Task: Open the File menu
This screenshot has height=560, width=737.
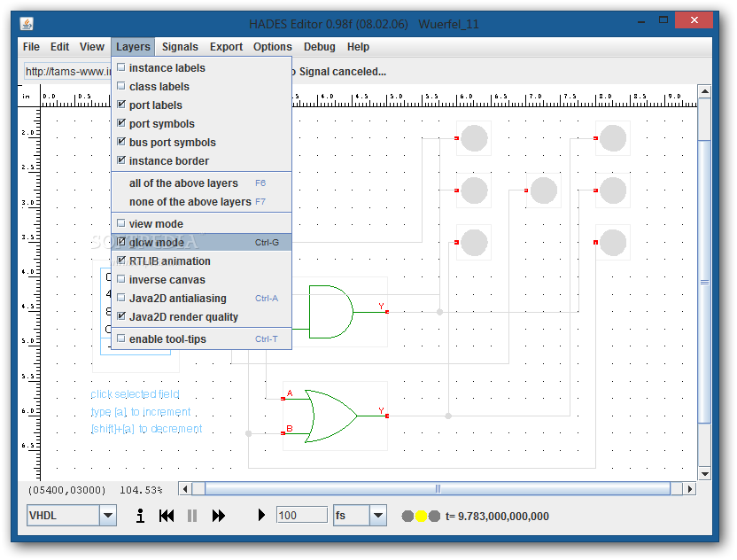Action: coord(31,47)
